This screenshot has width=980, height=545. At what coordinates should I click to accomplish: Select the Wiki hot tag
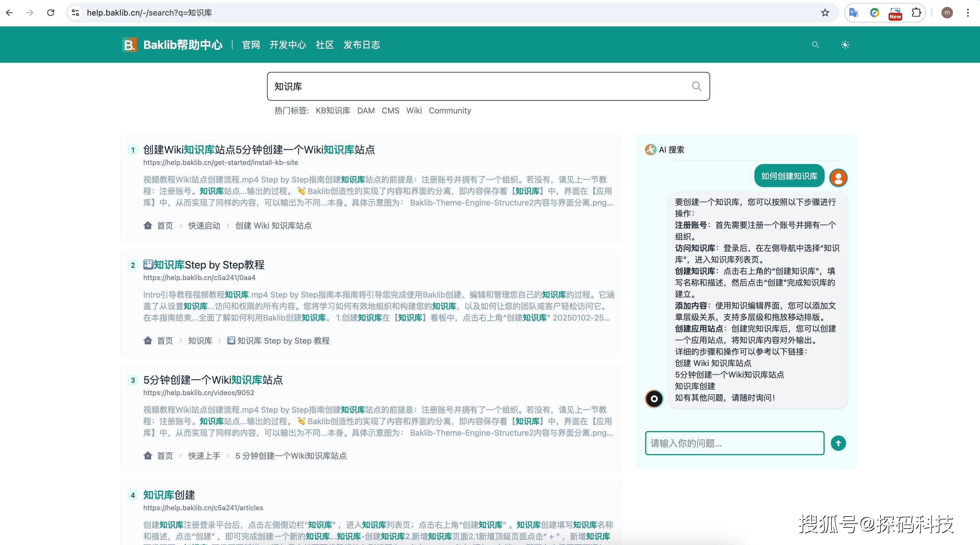tap(414, 110)
